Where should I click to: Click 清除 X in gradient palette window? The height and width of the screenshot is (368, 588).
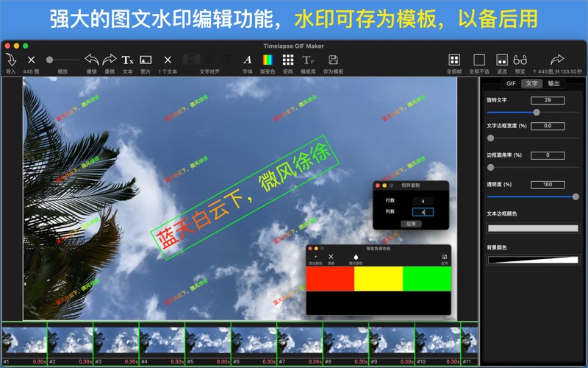331,256
